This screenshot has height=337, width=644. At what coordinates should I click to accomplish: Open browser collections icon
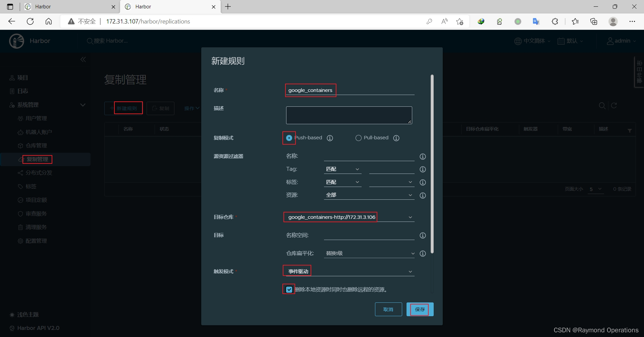[594, 21]
